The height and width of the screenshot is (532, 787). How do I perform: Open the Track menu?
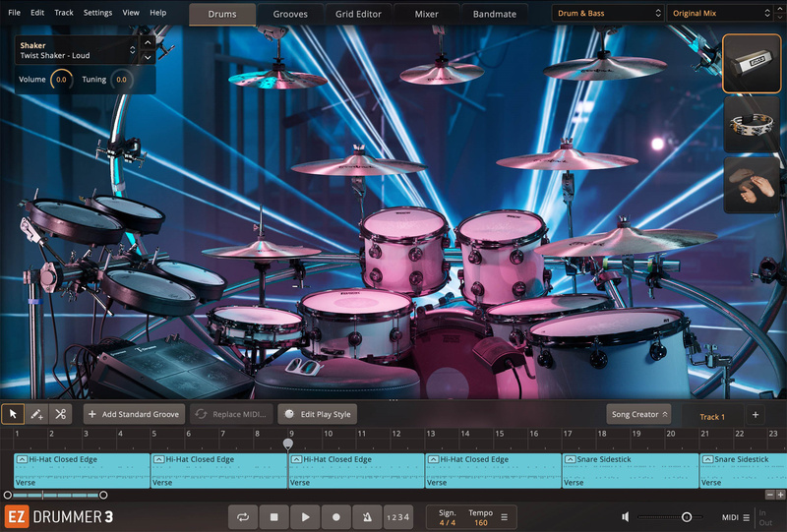click(64, 13)
